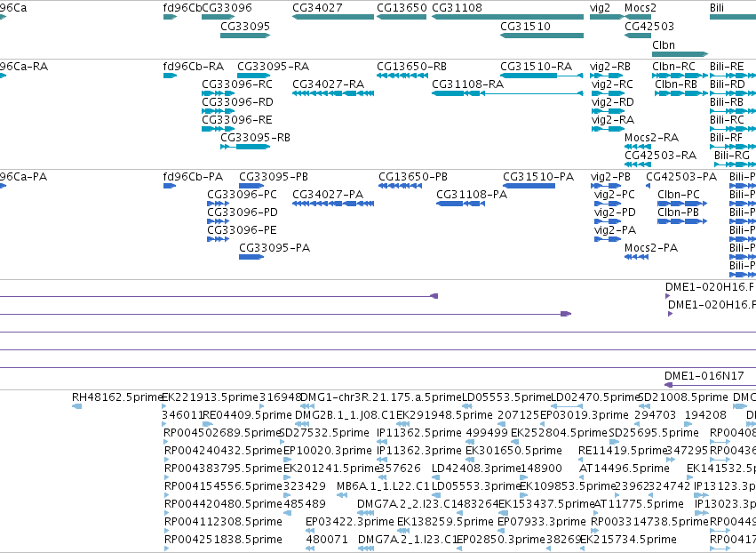
Task: Click the CG33096-RC transcript
Action: point(218,93)
